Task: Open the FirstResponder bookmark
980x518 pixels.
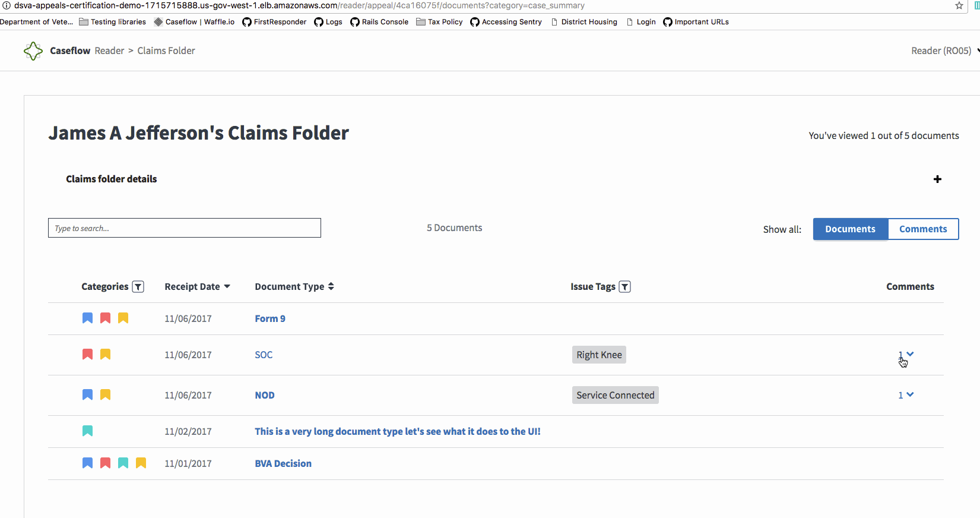Action: tap(274, 22)
